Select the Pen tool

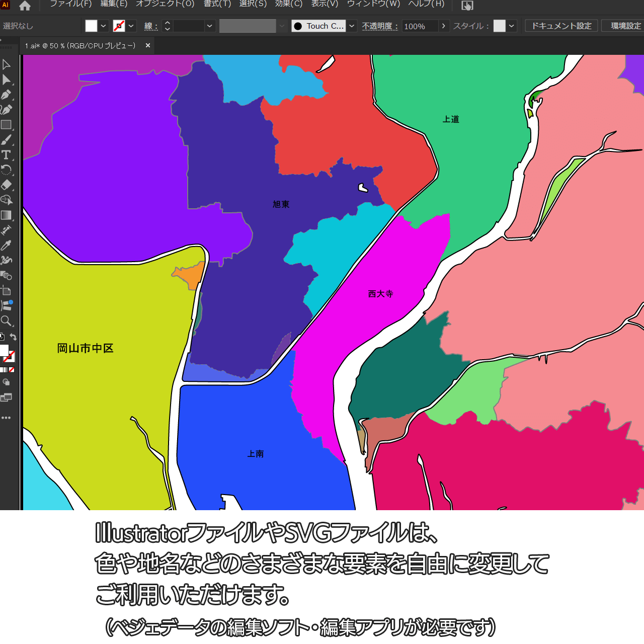tap(7, 95)
